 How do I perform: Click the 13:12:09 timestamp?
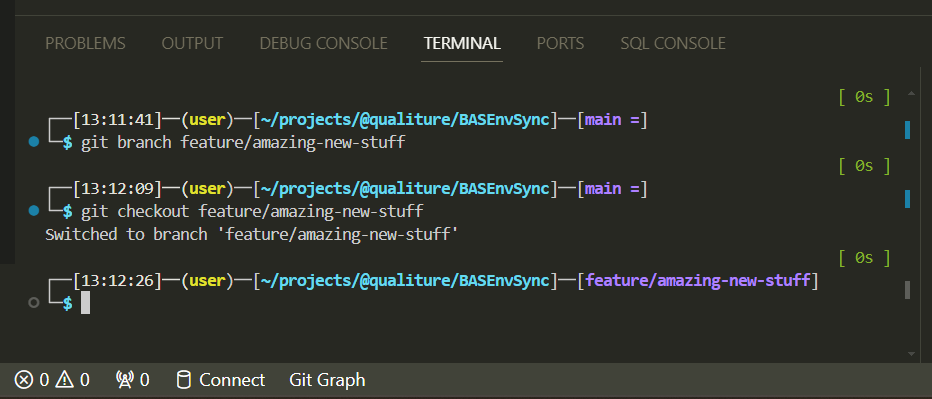(117, 188)
